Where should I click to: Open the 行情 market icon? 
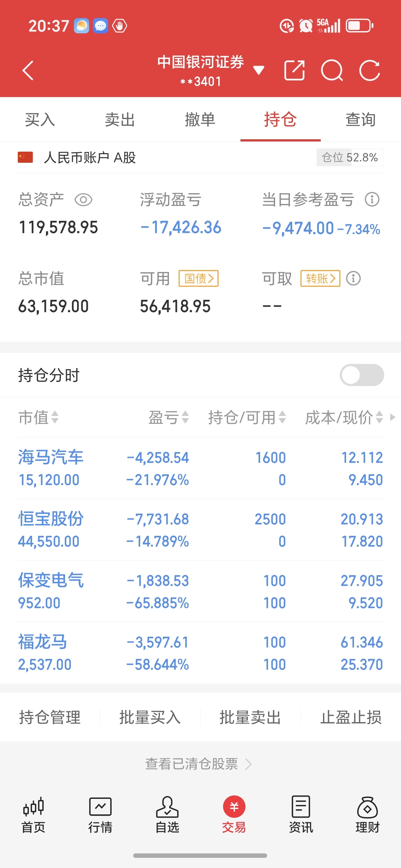pos(100,814)
